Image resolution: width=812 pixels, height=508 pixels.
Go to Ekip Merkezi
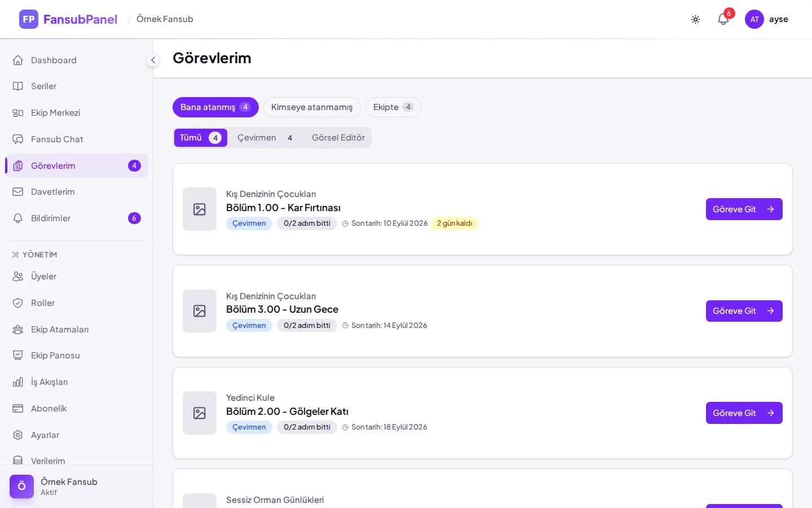(x=77, y=113)
